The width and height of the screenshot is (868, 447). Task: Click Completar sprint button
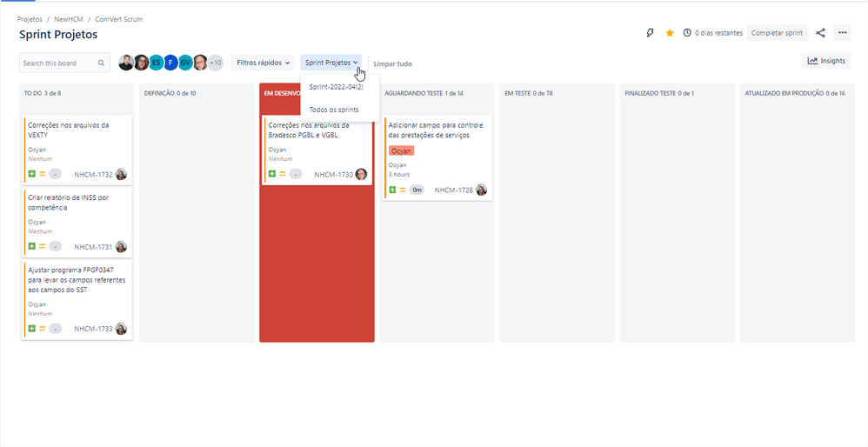[778, 33]
